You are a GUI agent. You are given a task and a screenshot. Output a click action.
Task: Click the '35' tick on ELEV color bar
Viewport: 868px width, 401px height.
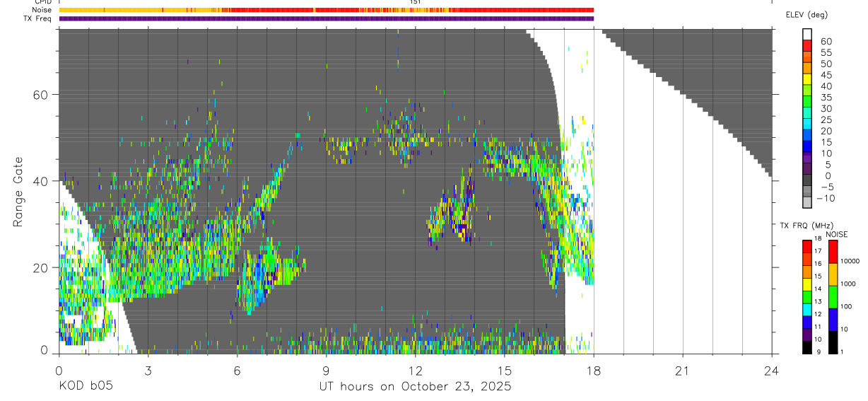(826, 98)
